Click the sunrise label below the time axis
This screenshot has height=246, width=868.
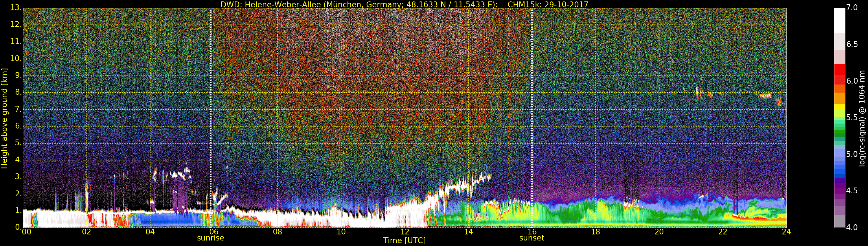point(210,238)
